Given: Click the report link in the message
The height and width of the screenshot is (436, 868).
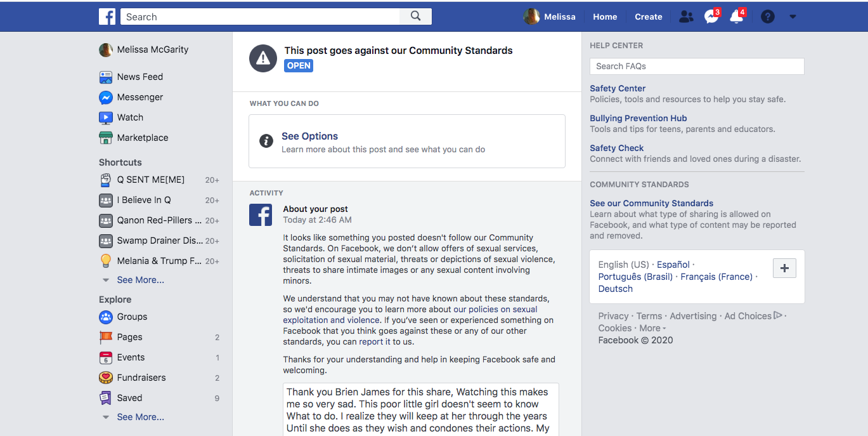Looking at the screenshot, I should point(371,341).
